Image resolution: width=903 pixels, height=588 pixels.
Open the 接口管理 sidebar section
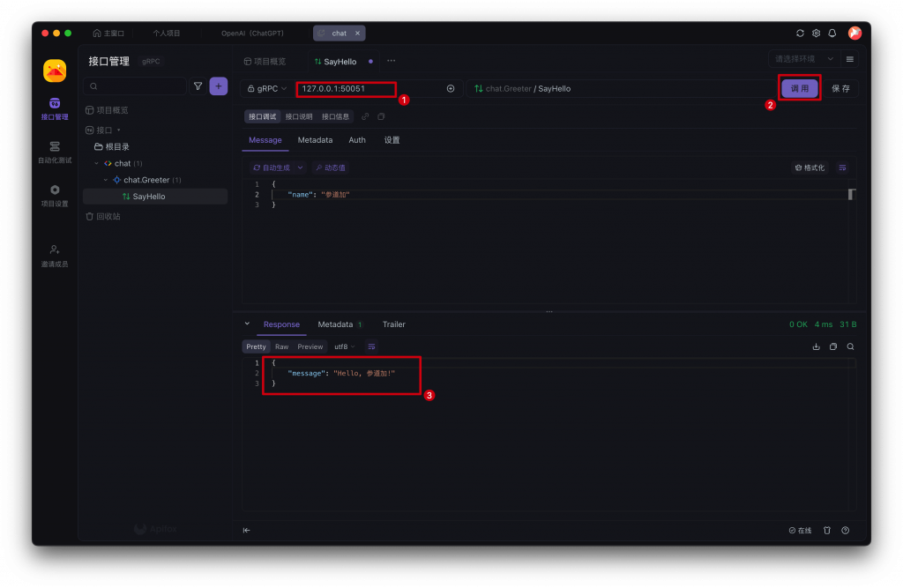click(x=55, y=108)
